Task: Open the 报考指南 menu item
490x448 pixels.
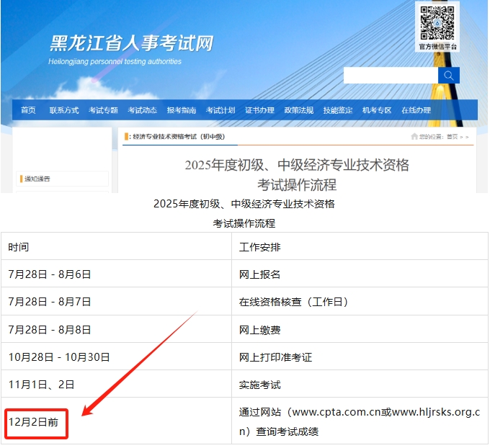Action: [182, 110]
